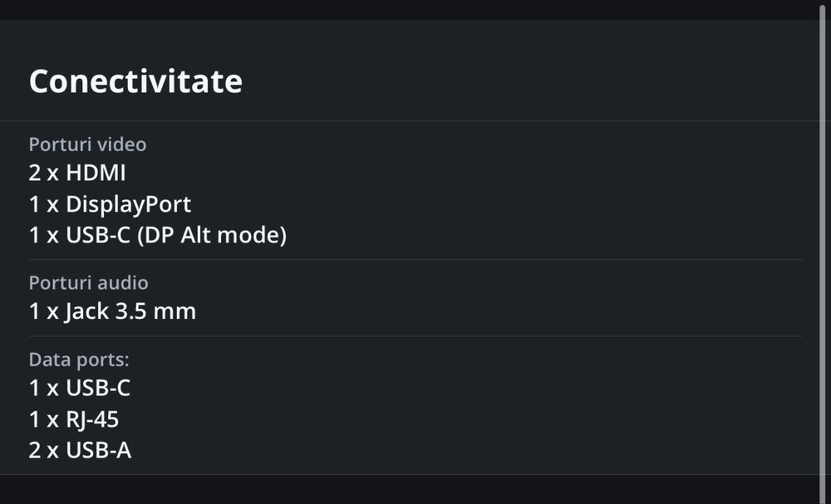Viewport: 831px width, 504px height.
Task: Click the divider line below 2 x USB-A
Action: point(415,474)
